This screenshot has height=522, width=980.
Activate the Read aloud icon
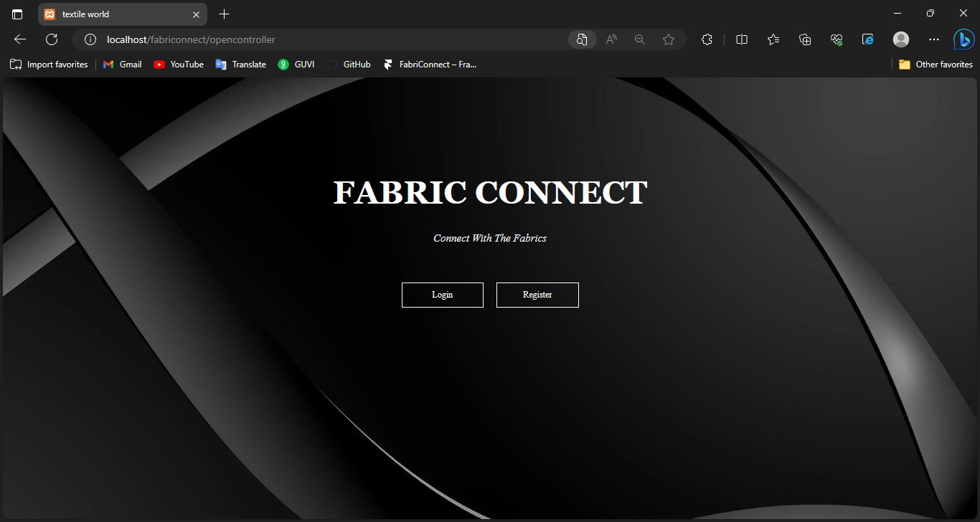611,39
